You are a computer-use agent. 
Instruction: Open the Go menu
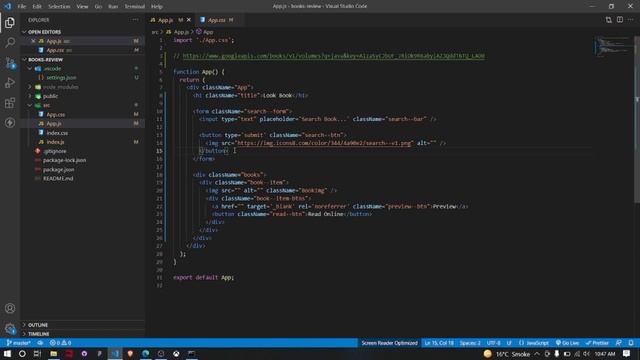98,7
